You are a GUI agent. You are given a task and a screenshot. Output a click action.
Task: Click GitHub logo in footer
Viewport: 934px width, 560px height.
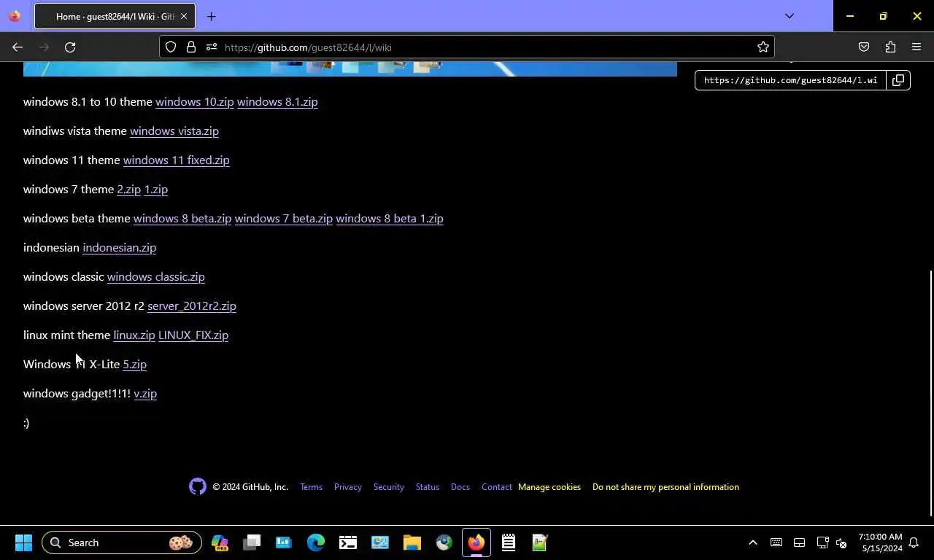(198, 486)
